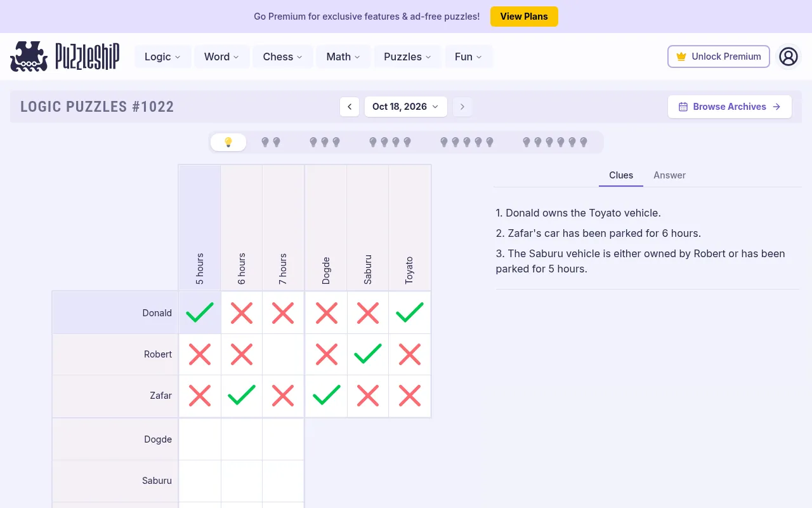
Task: Switch to the Answer tab
Action: (x=670, y=175)
